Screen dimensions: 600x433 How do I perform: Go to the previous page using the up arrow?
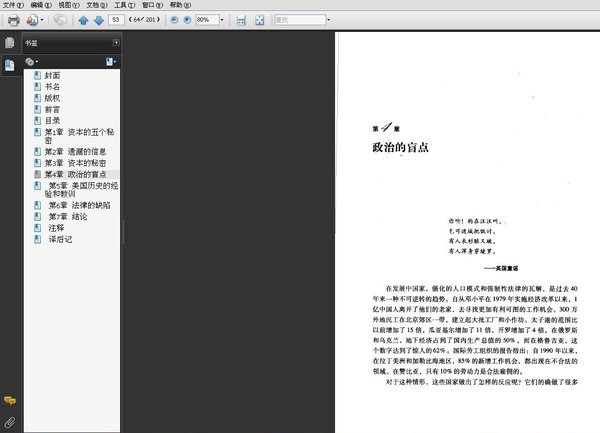tap(83, 20)
